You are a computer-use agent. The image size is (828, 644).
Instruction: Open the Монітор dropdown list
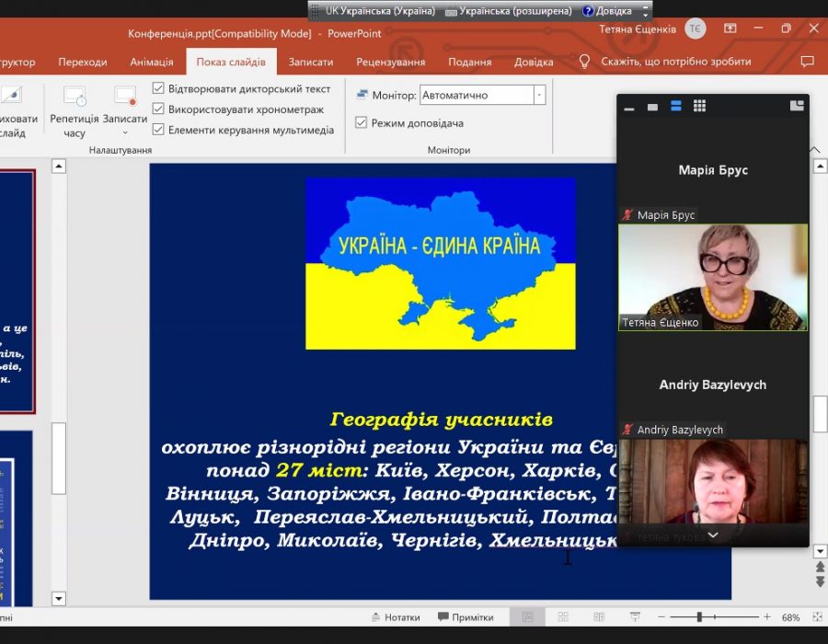(x=539, y=95)
